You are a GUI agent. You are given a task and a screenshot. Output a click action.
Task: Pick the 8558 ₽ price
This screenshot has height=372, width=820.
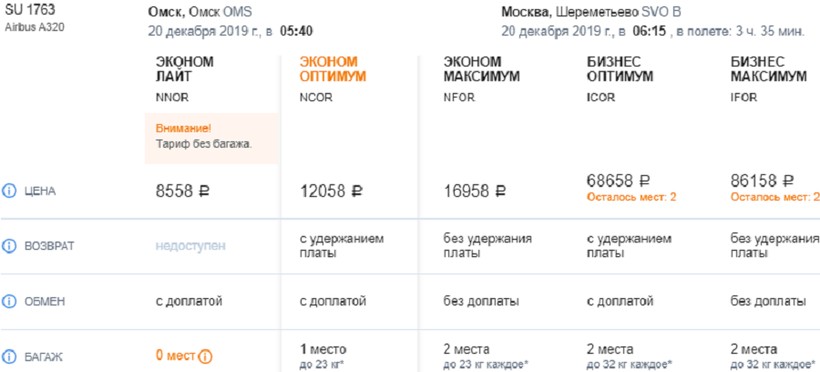183,191
